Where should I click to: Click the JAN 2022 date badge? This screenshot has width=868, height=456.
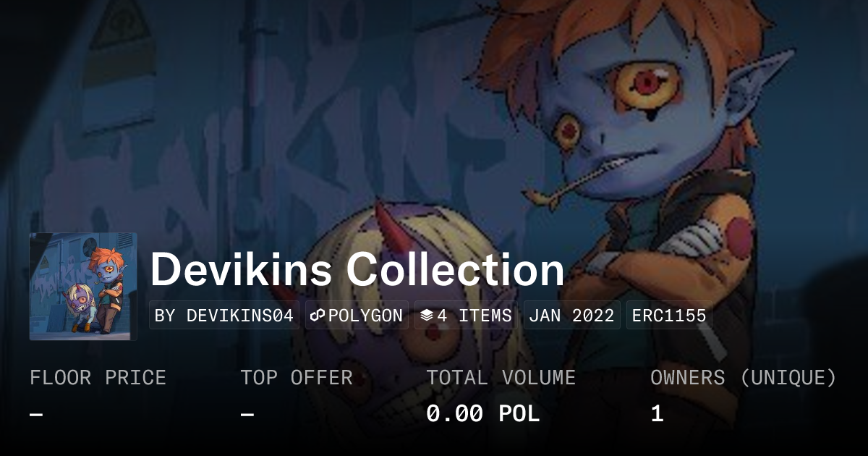coord(571,316)
